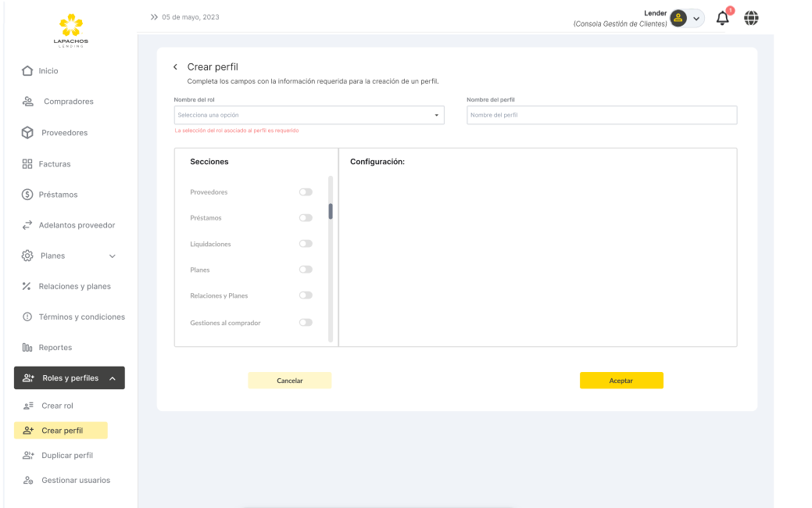Open Proveedores box icon in sidebar

[27, 133]
